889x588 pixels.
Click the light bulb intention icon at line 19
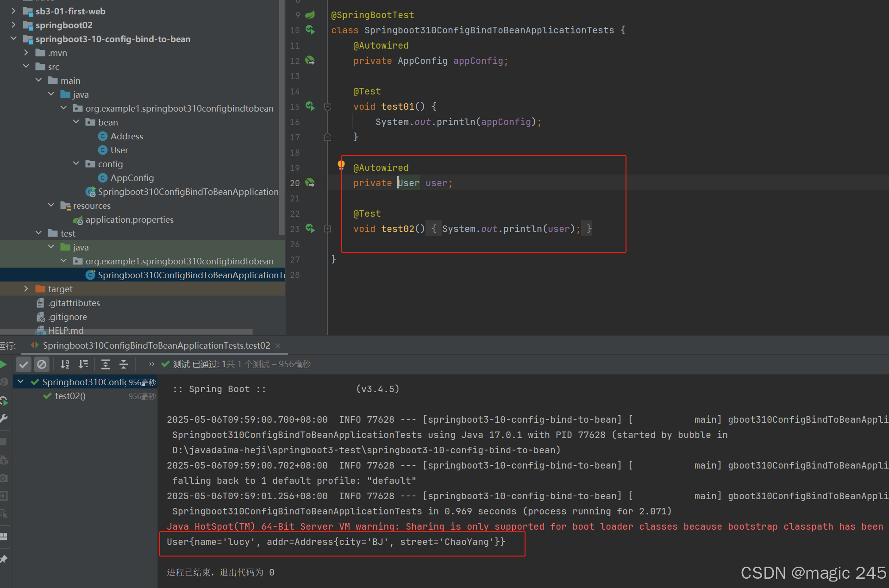341,165
